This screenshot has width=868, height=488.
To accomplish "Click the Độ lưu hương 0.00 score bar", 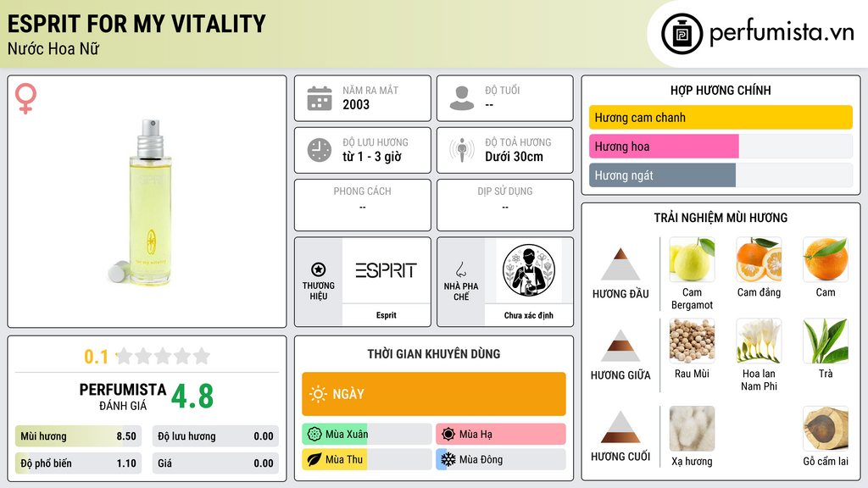I will [x=215, y=436].
